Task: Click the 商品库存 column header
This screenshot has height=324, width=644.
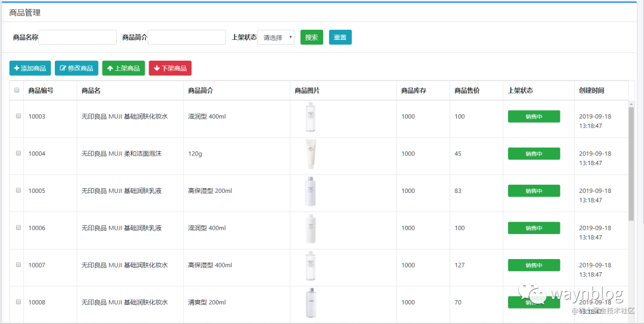Action: (x=414, y=91)
